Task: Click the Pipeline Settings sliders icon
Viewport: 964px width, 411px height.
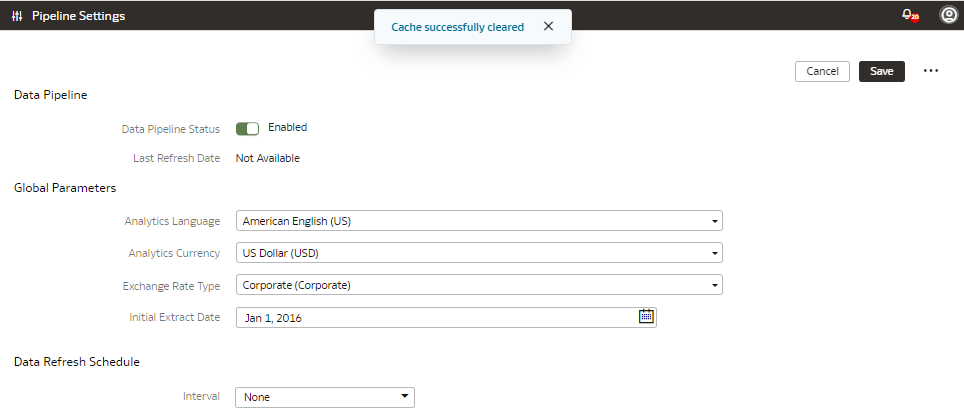Action: [x=17, y=16]
